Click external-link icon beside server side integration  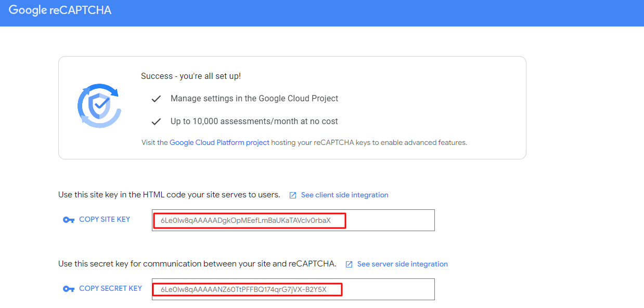pos(349,264)
